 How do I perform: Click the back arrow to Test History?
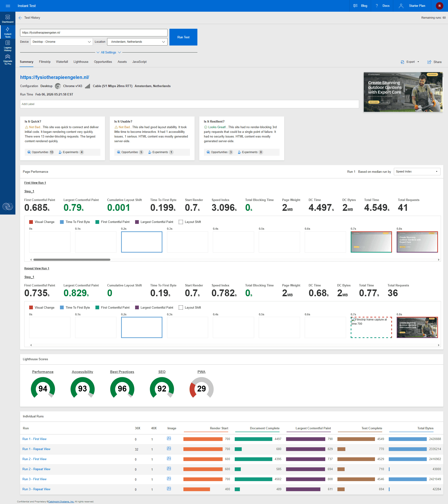pyautogui.click(x=20, y=18)
